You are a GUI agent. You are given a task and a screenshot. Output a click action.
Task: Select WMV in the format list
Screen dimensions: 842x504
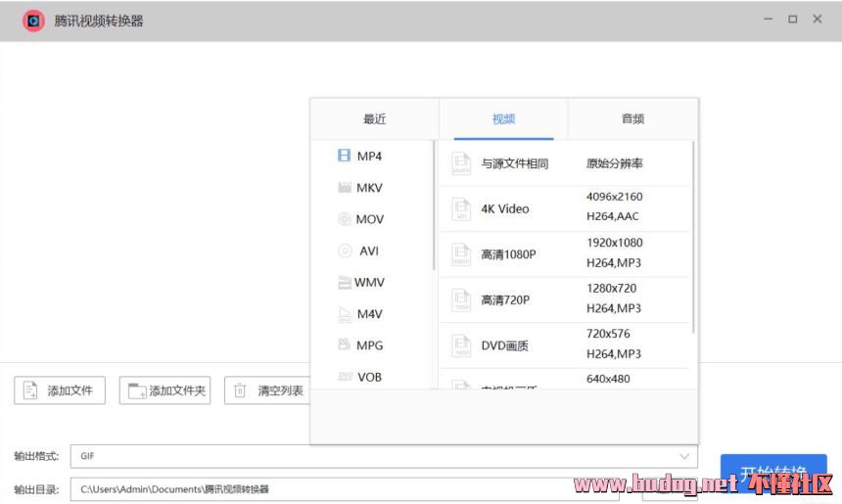click(x=370, y=282)
